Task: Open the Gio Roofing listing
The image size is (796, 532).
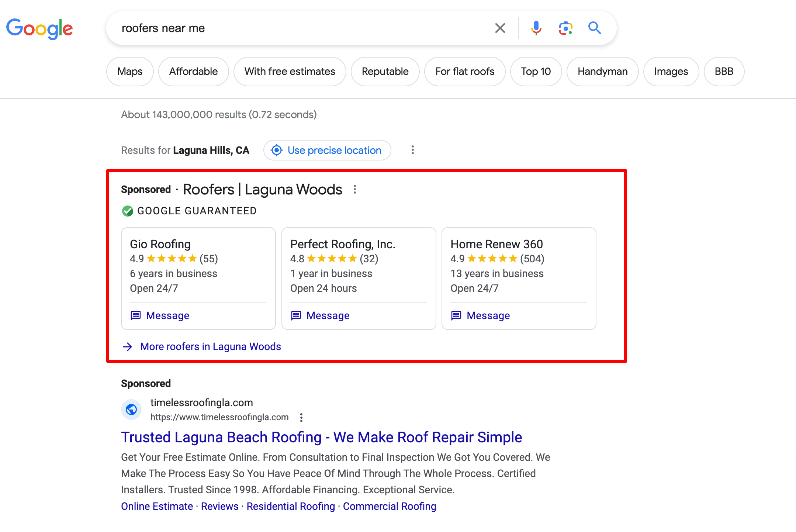Action: pyautogui.click(x=160, y=244)
